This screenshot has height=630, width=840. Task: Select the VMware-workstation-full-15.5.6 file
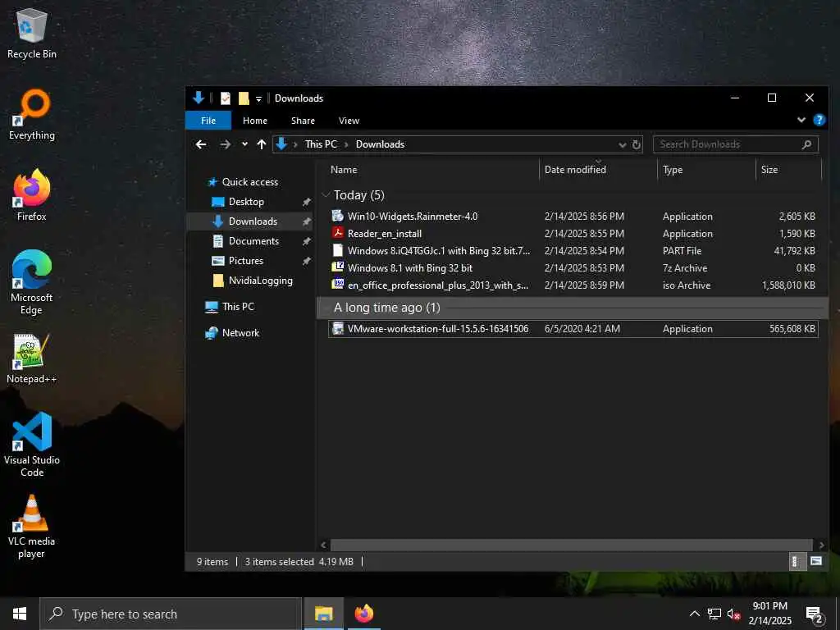tap(572, 329)
